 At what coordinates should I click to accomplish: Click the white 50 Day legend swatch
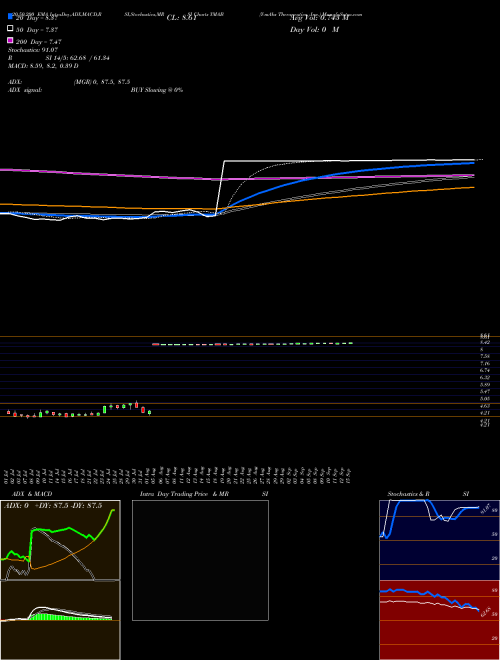(11, 29)
